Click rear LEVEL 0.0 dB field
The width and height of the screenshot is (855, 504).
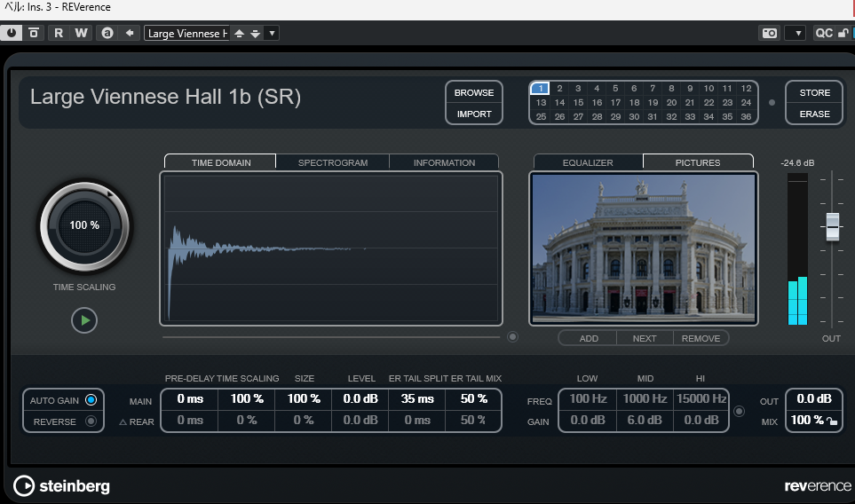pyautogui.click(x=360, y=420)
